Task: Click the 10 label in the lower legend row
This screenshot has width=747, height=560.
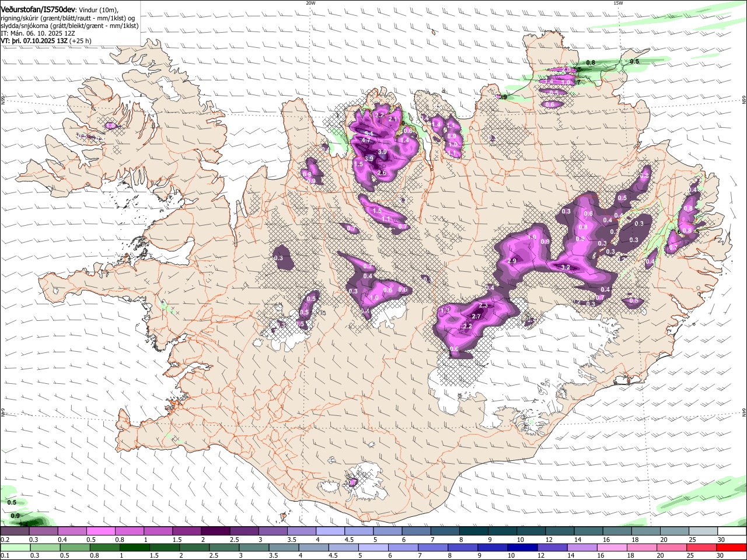Action: pyautogui.click(x=511, y=555)
